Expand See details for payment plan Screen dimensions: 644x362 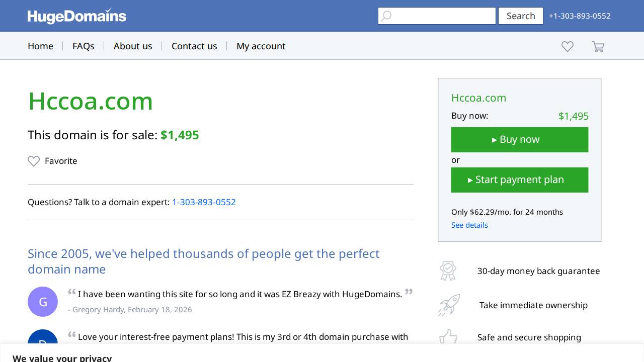[469, 225]
